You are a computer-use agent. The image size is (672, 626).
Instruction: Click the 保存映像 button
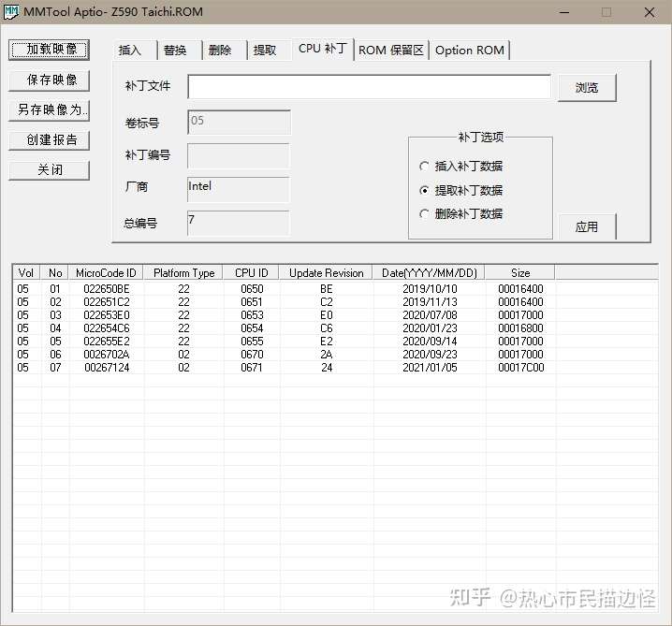point(49,80)
